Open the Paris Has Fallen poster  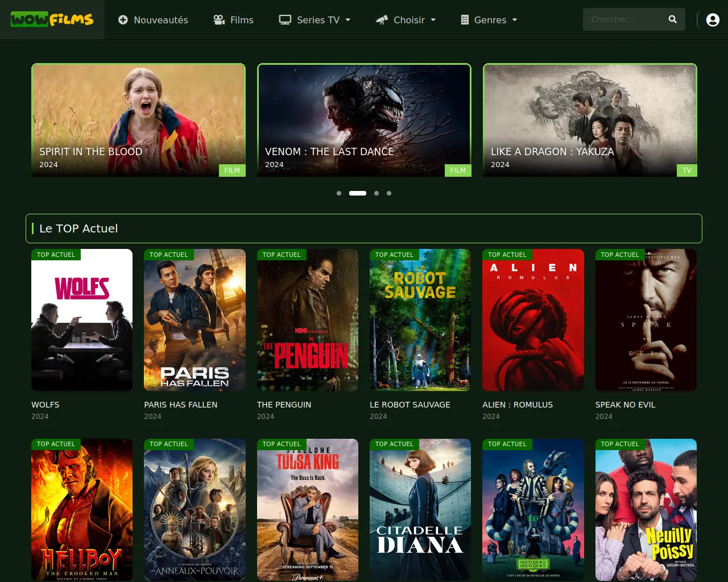(x=195, y=320)
